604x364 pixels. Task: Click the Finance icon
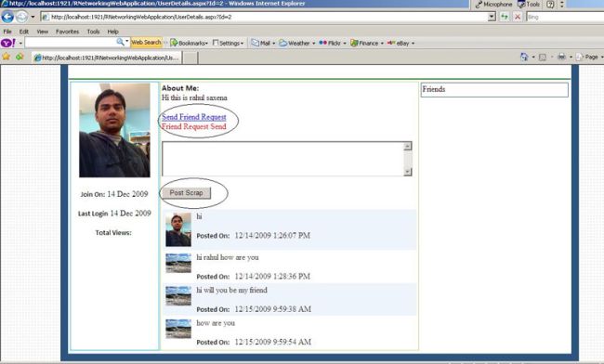(x=354, y=43)
